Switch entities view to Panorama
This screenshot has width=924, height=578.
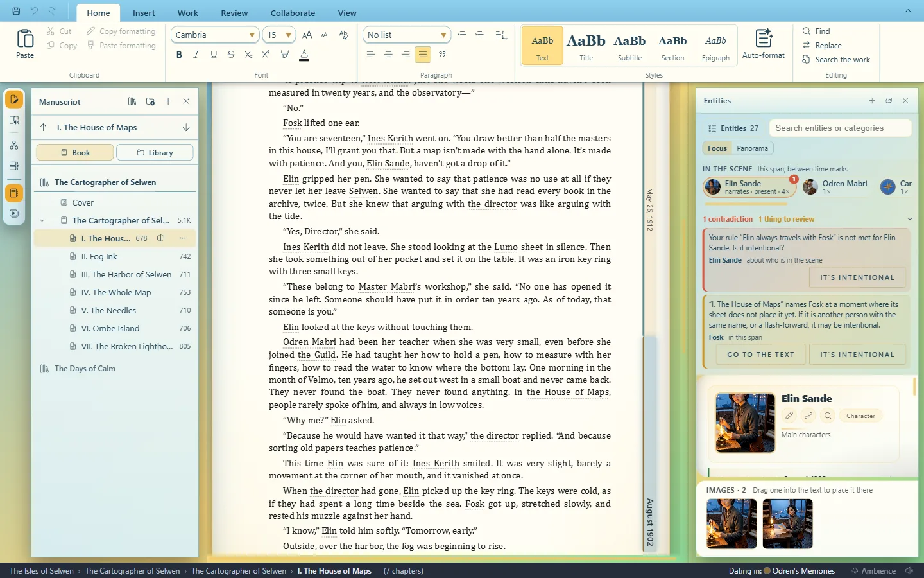point(752,148)
